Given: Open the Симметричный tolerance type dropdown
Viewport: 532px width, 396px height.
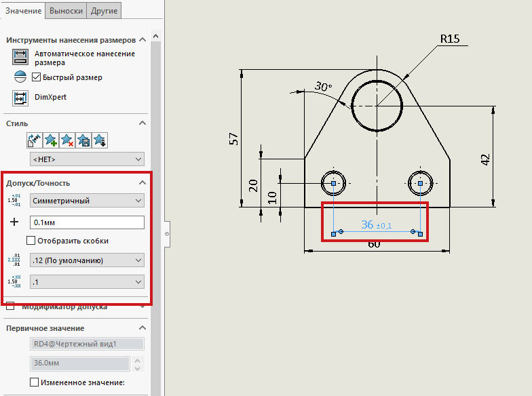Looking at the screenshot, I should tap(87, 201).
